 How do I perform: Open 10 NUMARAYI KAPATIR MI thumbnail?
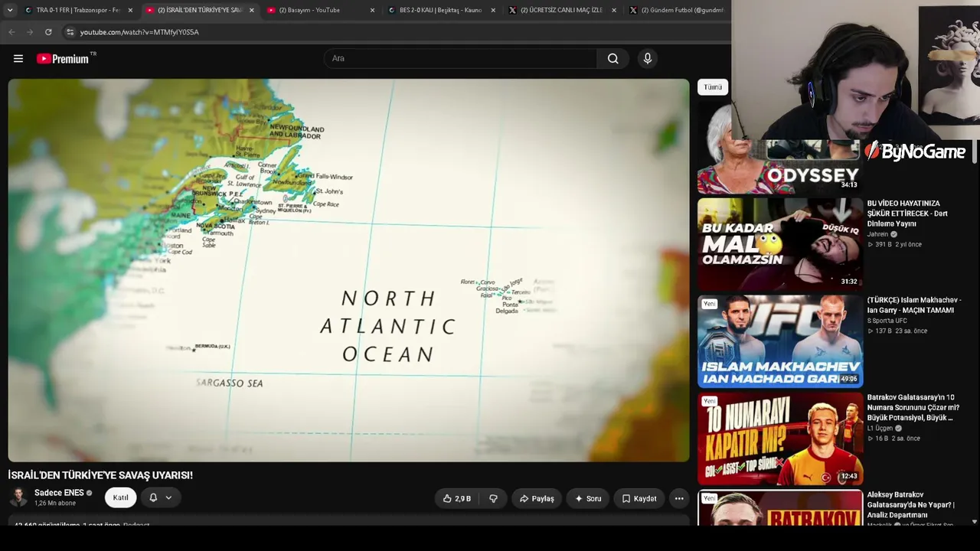779,439
